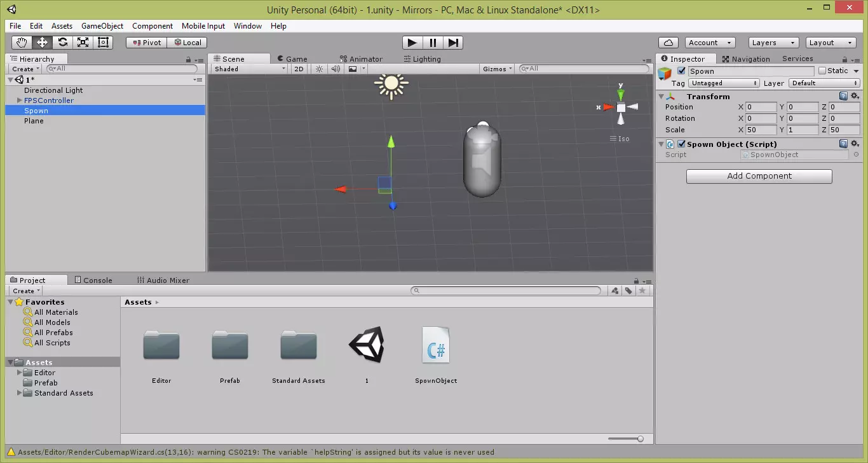Image resolution: width=868 pixels, height=463 pixels.
Task: Open the GameObject menu
Action: (x=102, y=26)
